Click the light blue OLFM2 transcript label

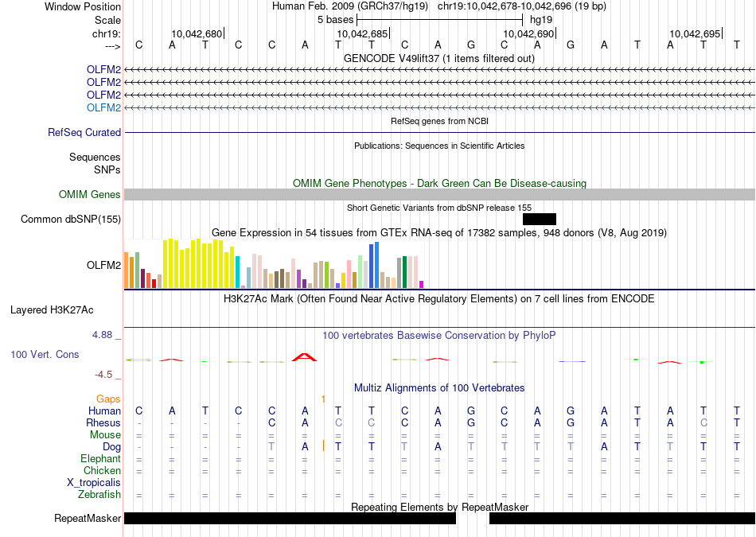click(x=103, y=107)
